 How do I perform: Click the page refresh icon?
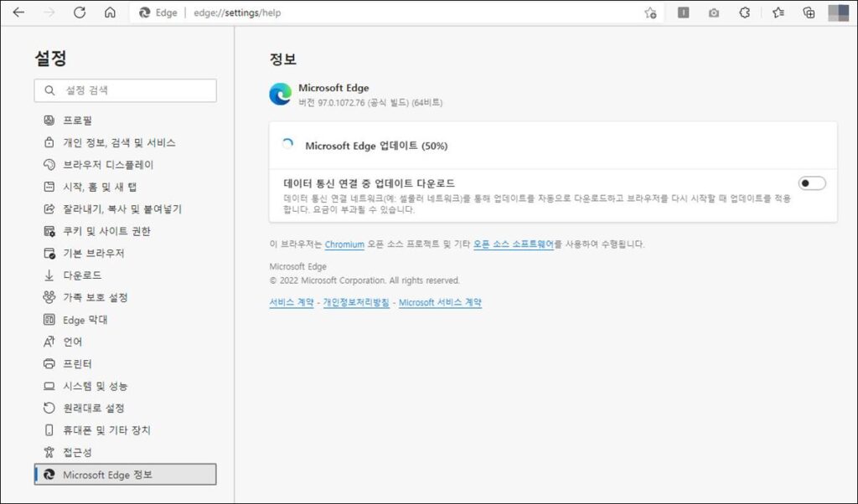click(x=80, y=13)
